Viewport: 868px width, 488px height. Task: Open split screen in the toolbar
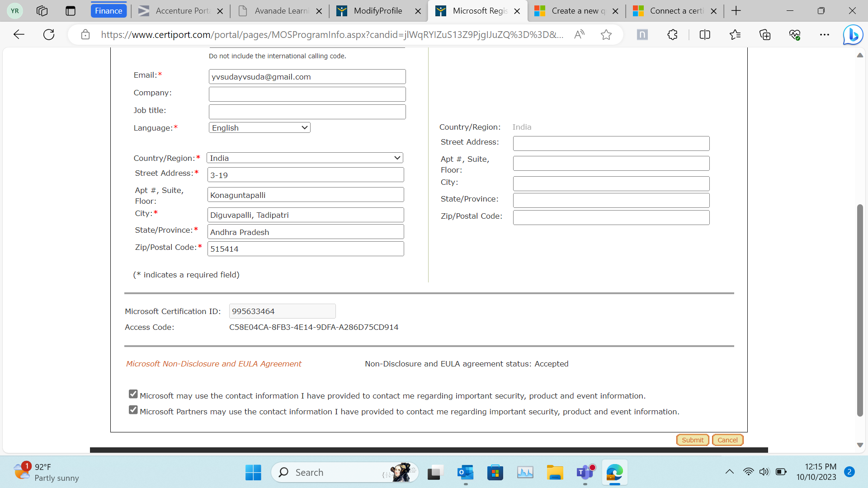pos(705,34)
